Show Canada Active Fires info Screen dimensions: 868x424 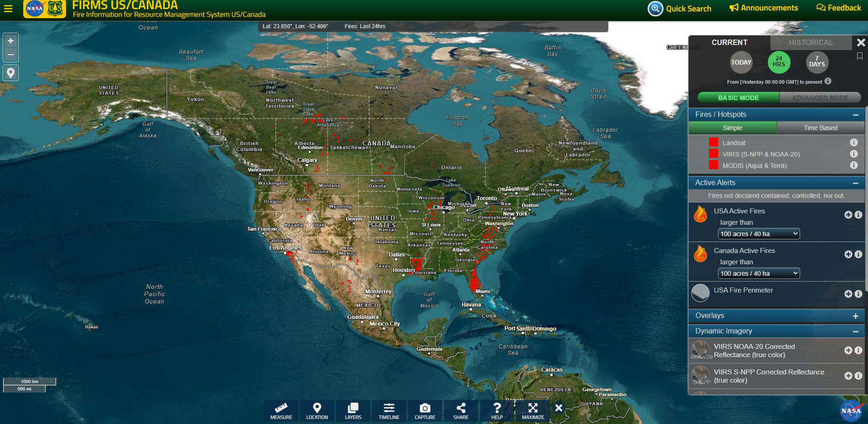pyautogui.click(x=858, y=254)
